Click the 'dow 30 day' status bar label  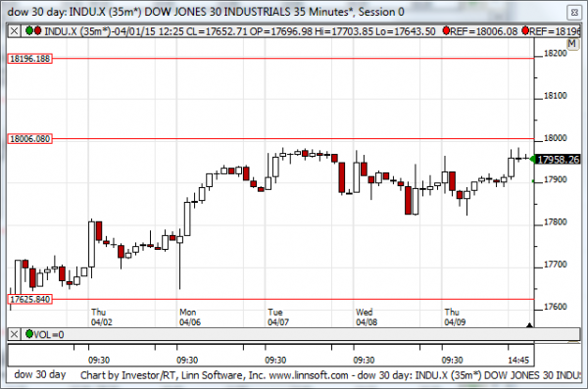(x=40, y=374)
